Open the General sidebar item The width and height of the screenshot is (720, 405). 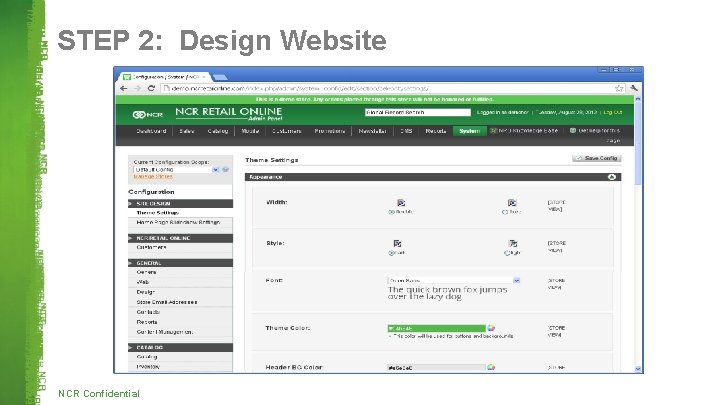click(146, 272)
